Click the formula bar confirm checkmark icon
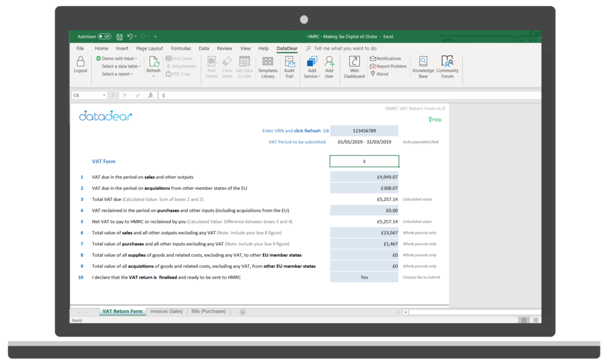 click(138, 95)
